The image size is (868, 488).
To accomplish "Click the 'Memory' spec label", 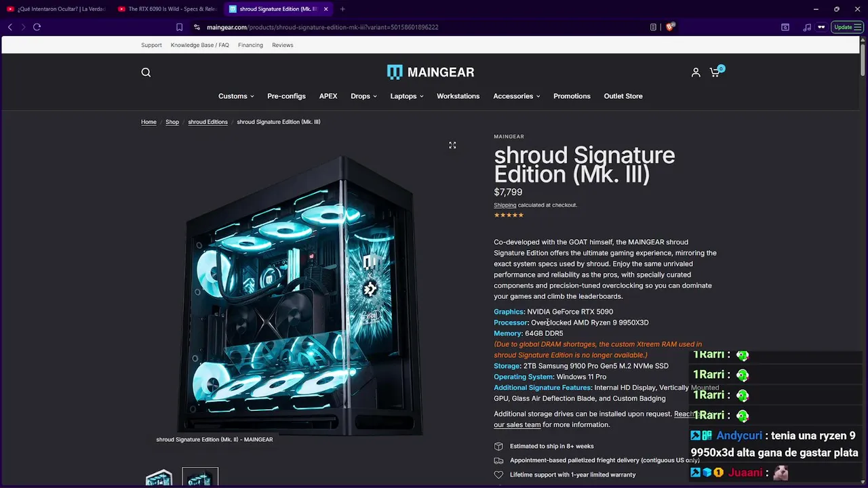I will click(507, 333).
